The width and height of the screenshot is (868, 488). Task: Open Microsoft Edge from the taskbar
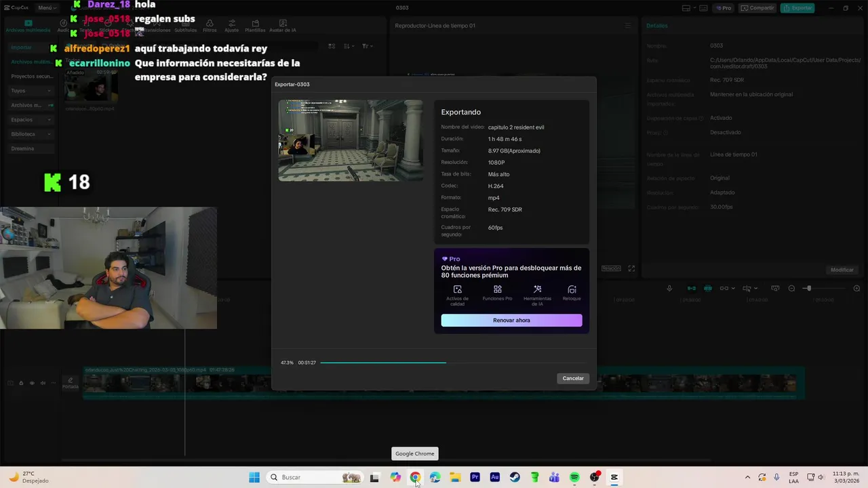tap(435, 477)
